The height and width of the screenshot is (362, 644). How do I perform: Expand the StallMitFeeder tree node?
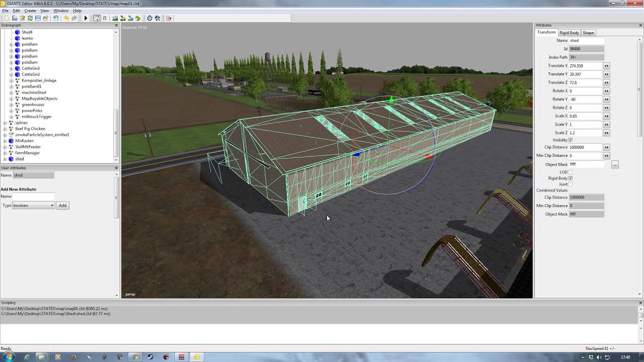(x=5, y=147)
